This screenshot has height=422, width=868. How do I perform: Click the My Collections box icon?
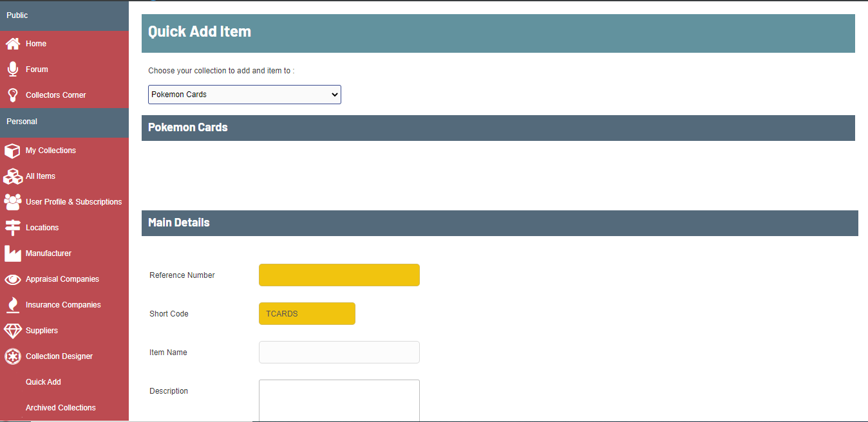[13, 151]
